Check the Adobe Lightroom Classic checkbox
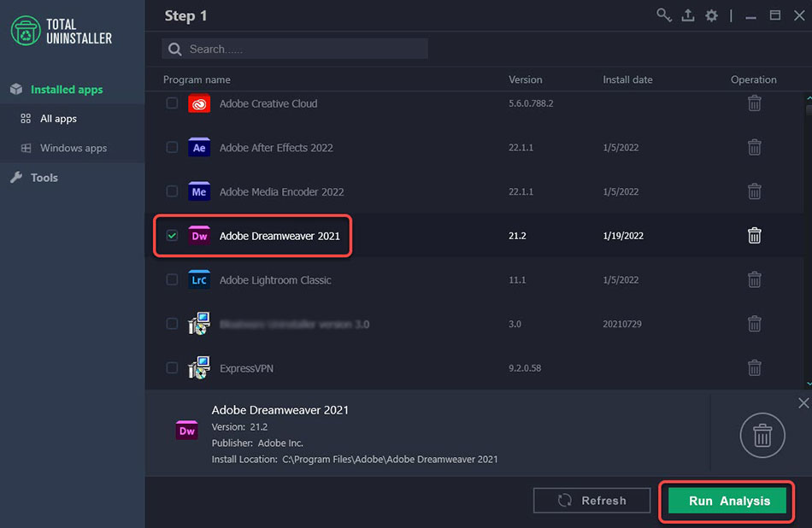The height and width of the screenshot is (528, 812). click(x=172, y=279)
